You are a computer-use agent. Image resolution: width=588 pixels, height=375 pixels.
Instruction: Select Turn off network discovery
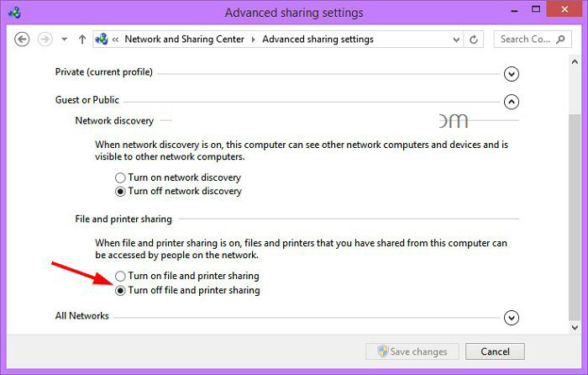178,191
